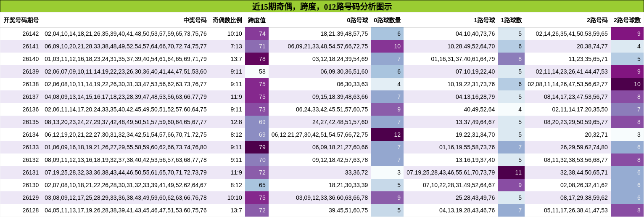Click 0路 count 10 in row 26141
The height and width of the screenshot is (217, 644).
(387, 46)
